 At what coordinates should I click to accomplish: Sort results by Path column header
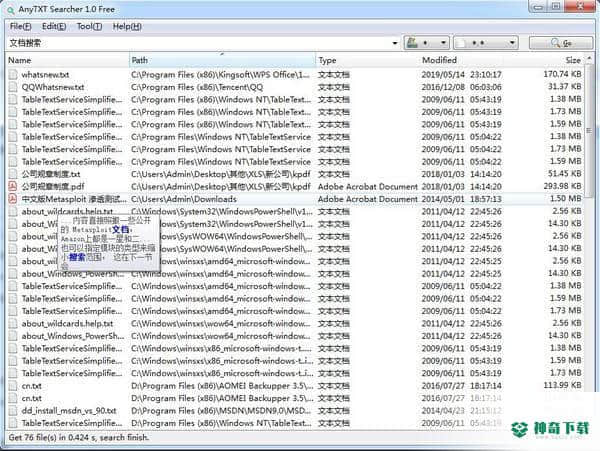tap(223, 60)
